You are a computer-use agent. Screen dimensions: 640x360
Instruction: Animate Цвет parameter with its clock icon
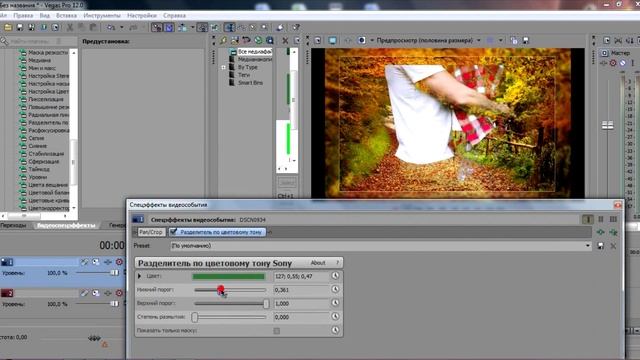pyautogui.click(x=335, y=276)
